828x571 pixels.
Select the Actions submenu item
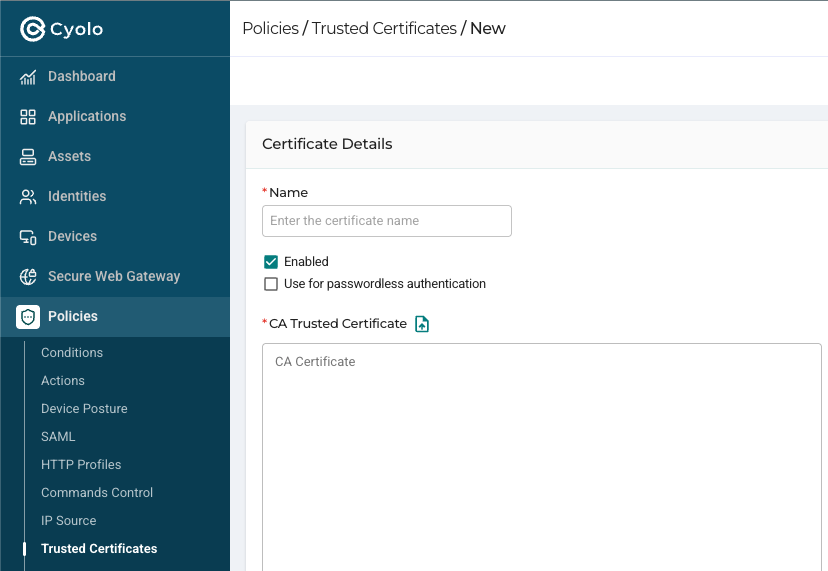click(63, 380)
